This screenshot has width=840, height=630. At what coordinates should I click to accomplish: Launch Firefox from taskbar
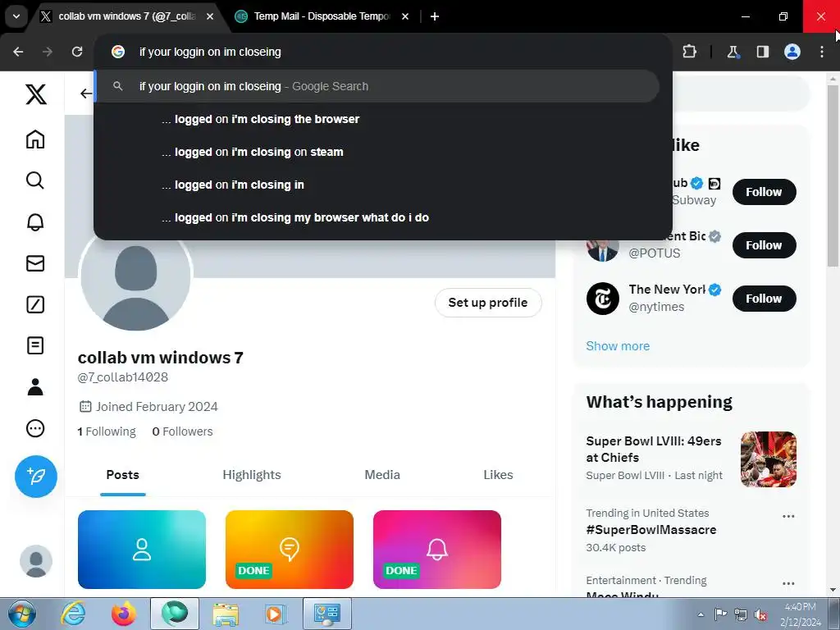point(124,614)
